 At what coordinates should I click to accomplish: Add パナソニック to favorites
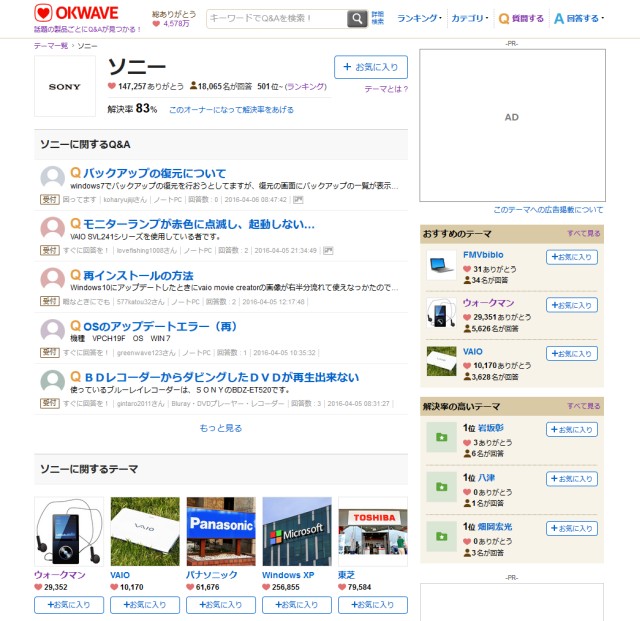221,605
